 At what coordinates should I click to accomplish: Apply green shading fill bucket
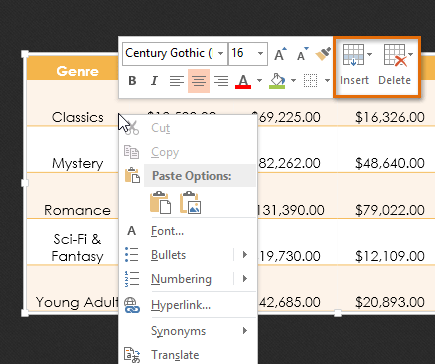click(277, 81)
